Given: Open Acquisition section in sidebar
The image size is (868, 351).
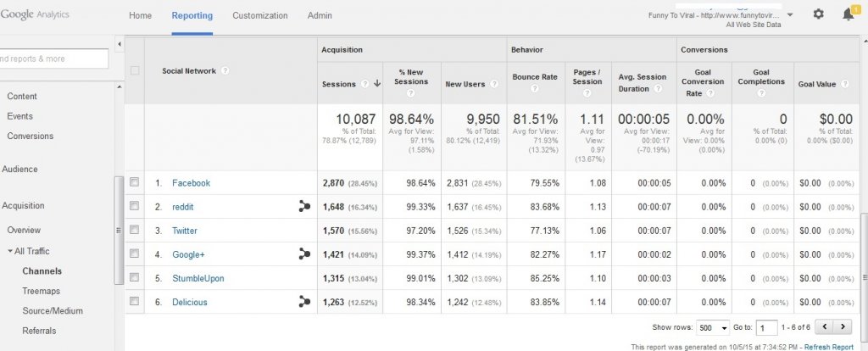Looking at the screenshot, I should [23, 205].
